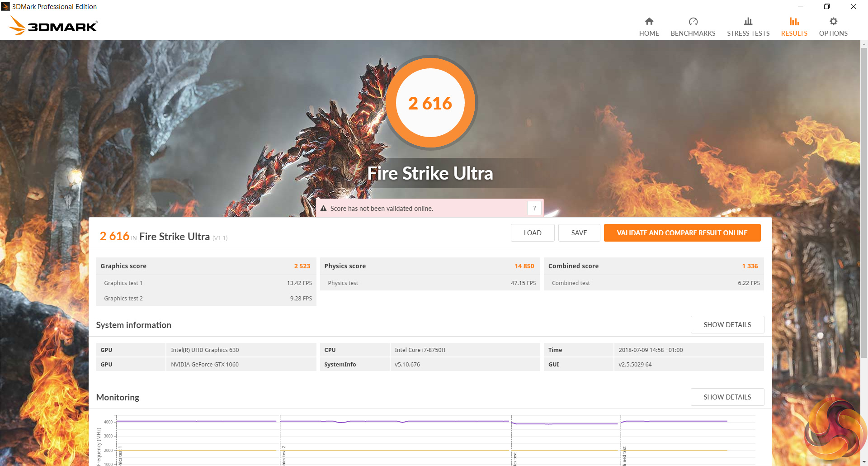Validate and compare result online
The image size is (868, 466).
682,233
